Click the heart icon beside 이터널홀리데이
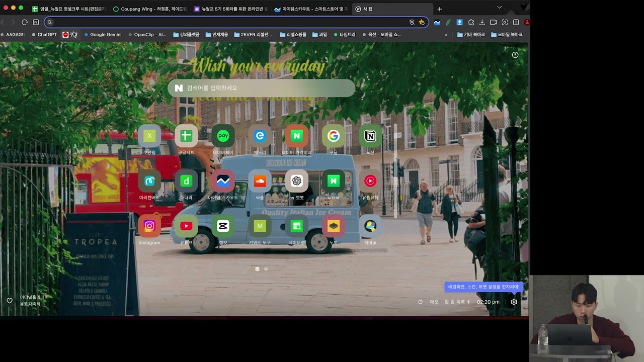Image resolution: width=644 pixels, height=362 pixels. pos(10,301)
